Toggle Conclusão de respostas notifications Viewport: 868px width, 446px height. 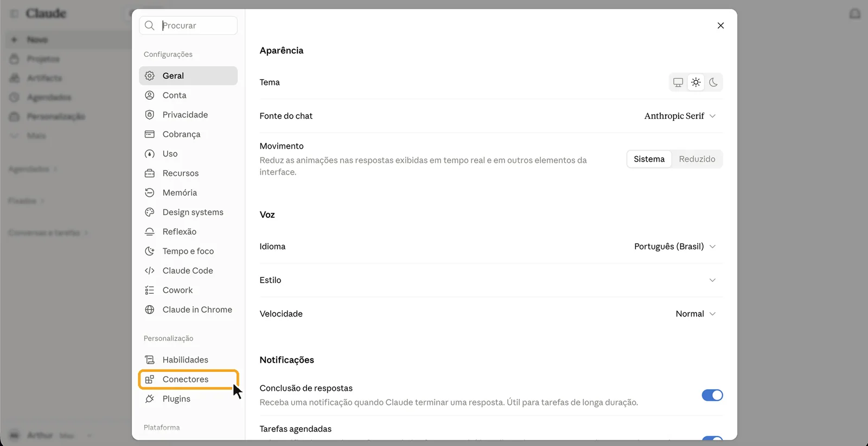pos(712,395)
